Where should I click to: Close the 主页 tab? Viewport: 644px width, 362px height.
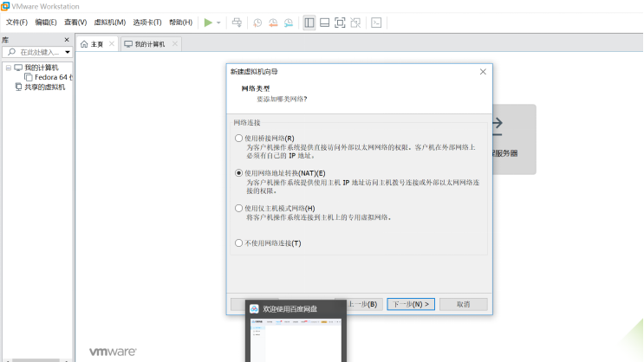tap(112, 43)
